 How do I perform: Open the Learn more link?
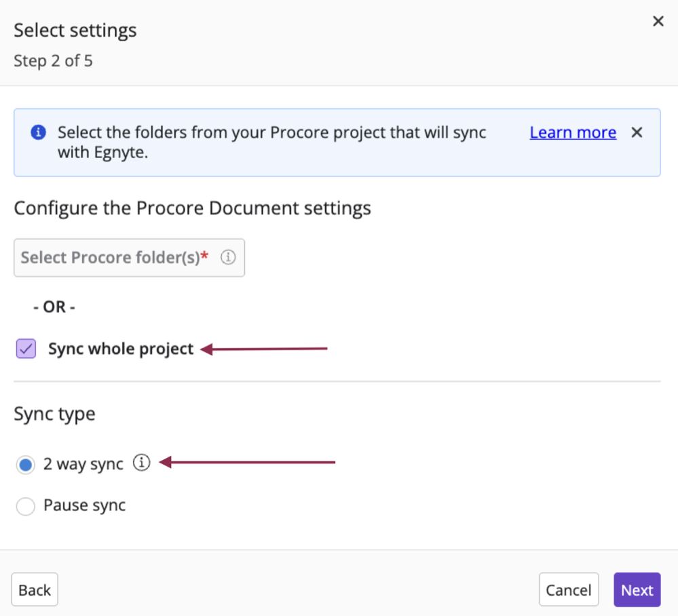(572, 132)
